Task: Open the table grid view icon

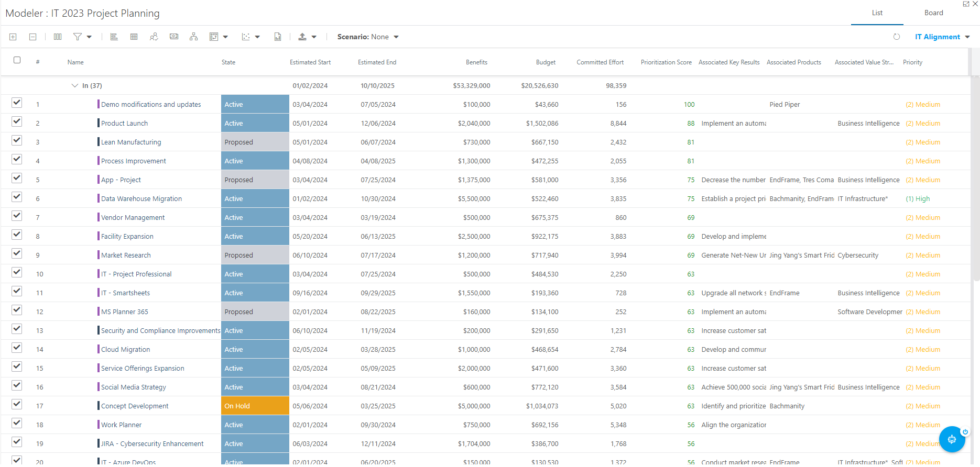Action: (134, 37)
